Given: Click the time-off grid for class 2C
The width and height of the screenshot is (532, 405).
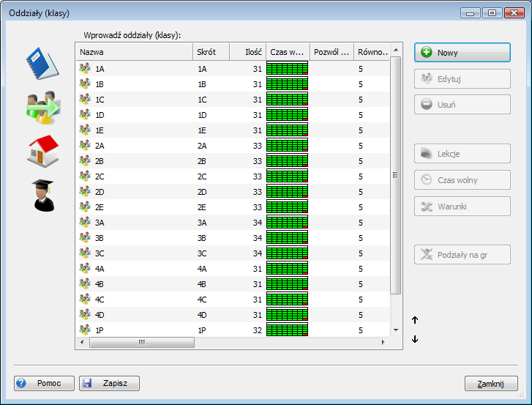Looking at the screenshot, I should pyautogui.click(x=288, y=176).
